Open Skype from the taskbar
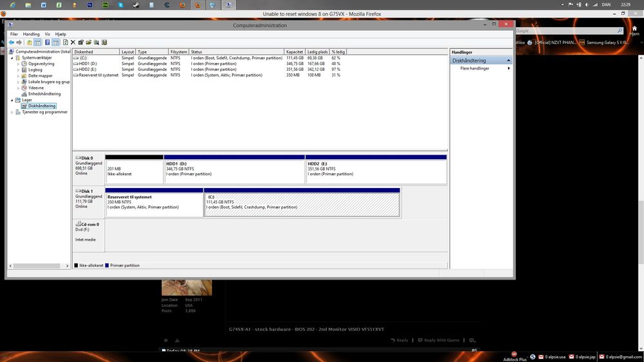Screen dimensions: 644x362 click(x=121, y=5)
